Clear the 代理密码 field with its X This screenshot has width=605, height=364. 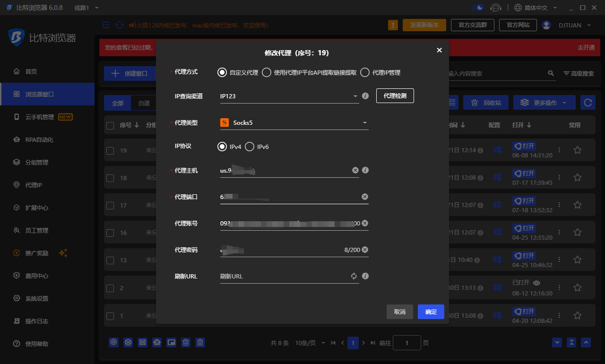tap(365, 250)
